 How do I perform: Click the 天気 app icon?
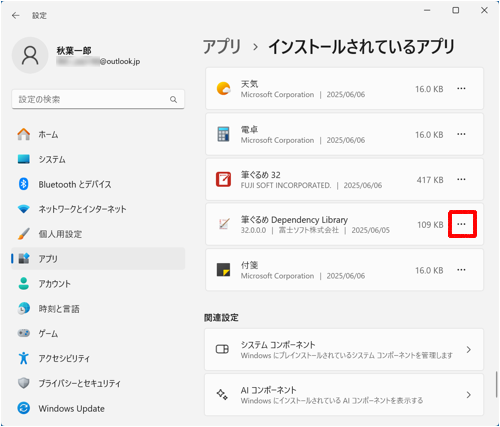pos(224,89)
